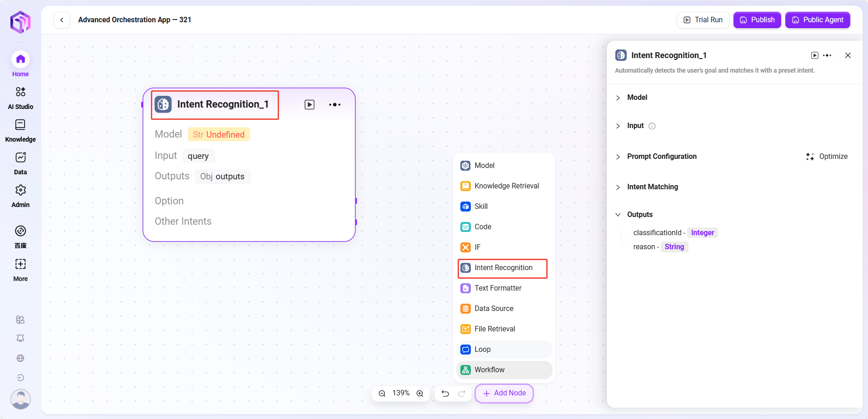The height and width of the screenshot is (419, 868).
Task: Open the Data section in sidebar
Action: click(20, 163)
